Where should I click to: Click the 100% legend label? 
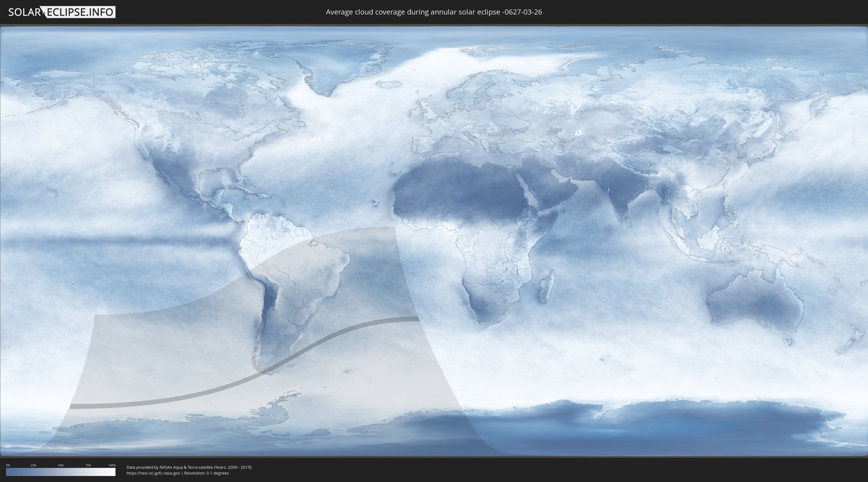[112, 465]
